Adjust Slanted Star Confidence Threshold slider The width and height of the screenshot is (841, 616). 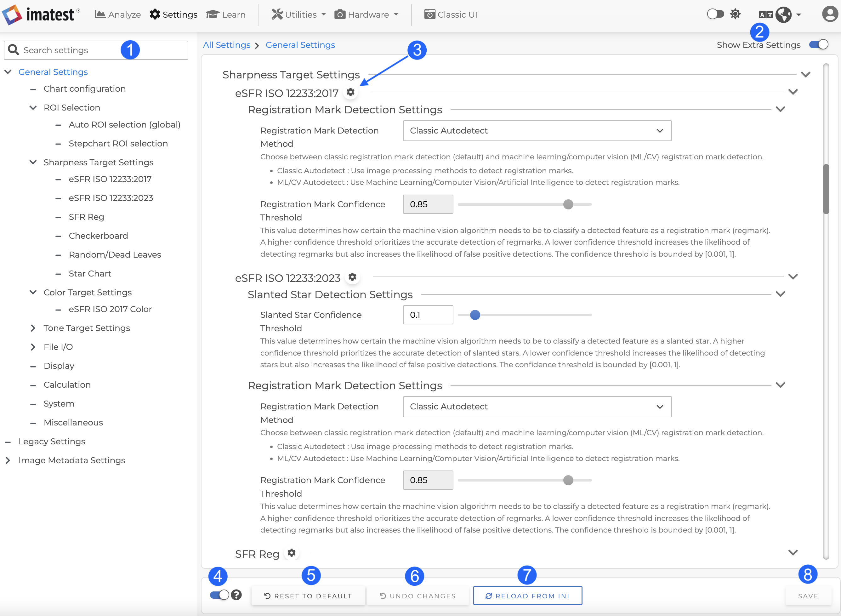(x=475, y=315)
